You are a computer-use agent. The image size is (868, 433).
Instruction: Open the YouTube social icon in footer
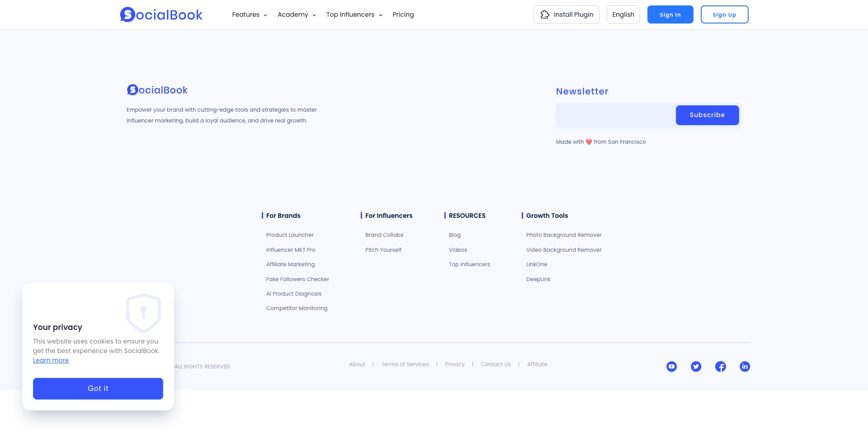tap(672, 367)
